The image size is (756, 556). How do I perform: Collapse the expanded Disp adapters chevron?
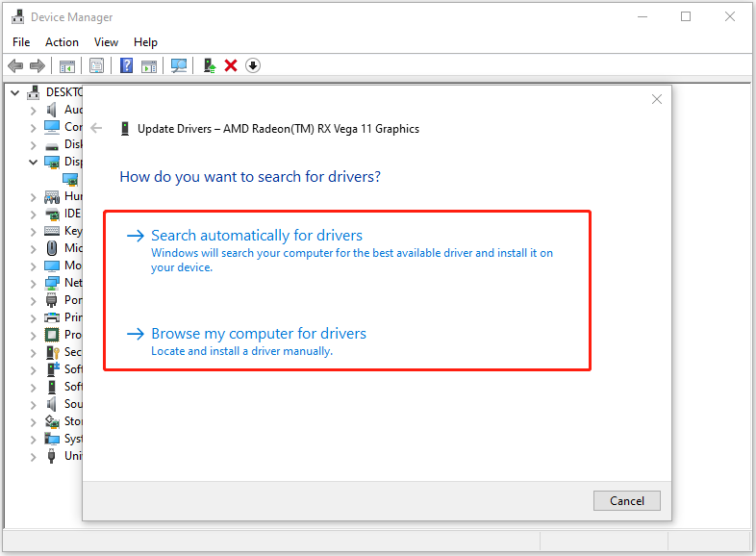pos(33,162)
